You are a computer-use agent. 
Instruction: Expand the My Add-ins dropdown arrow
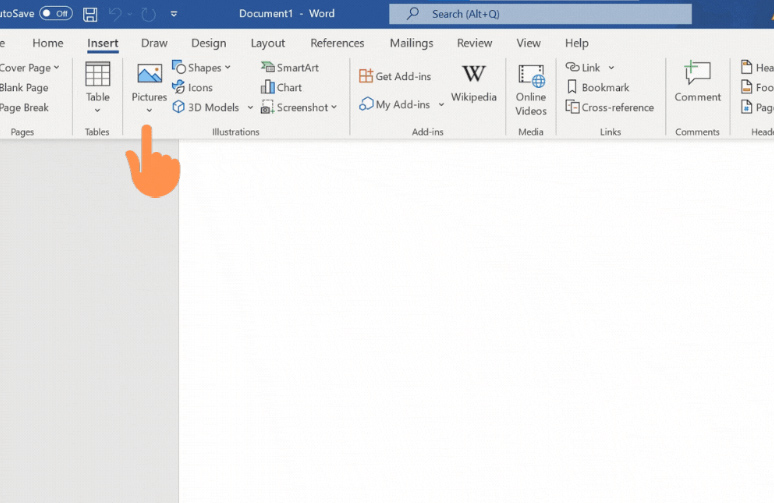[441, 105]
